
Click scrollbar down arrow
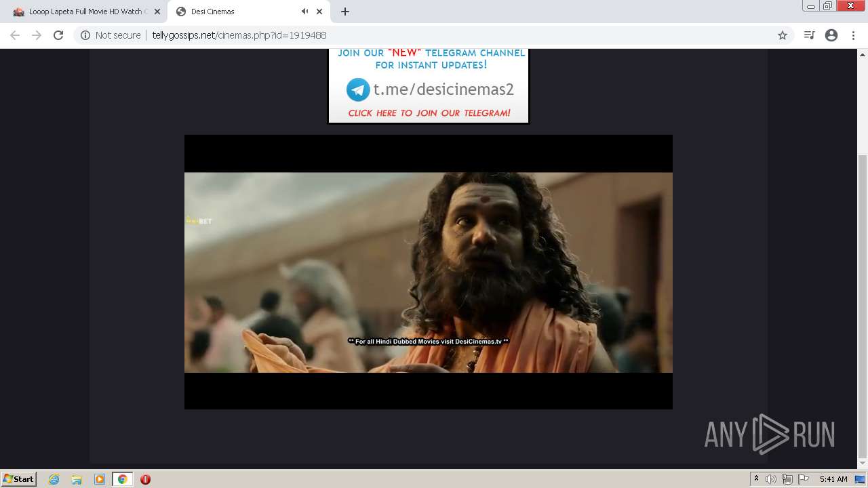point(863,465)
